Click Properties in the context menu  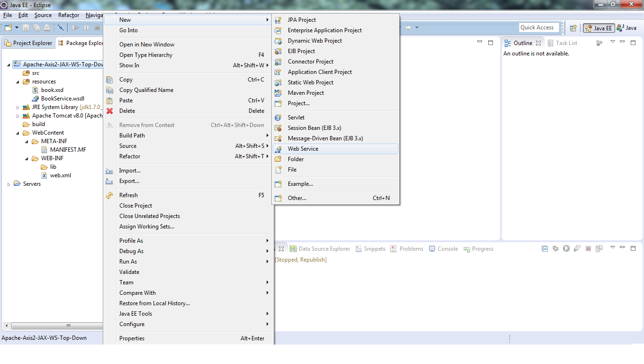188,338
